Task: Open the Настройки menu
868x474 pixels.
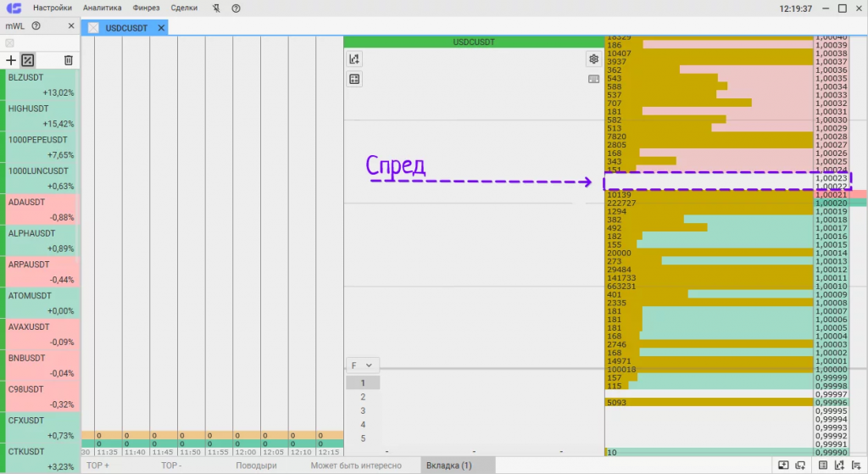Action: coord(52,8)
